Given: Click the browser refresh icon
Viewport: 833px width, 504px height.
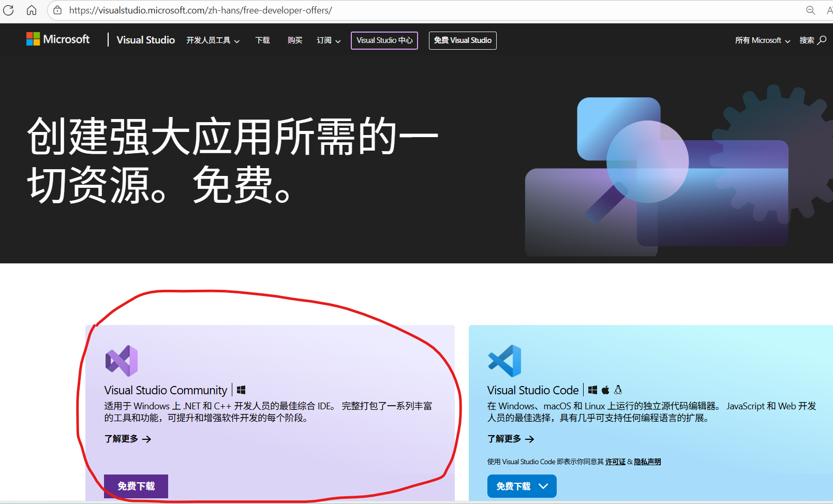Looking at the screenshot, I should click(8, 10).
